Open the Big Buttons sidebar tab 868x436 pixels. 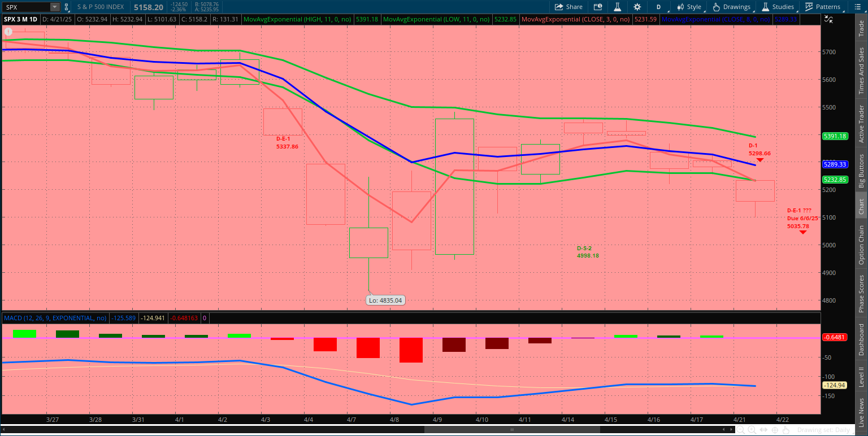coord(861,171)
